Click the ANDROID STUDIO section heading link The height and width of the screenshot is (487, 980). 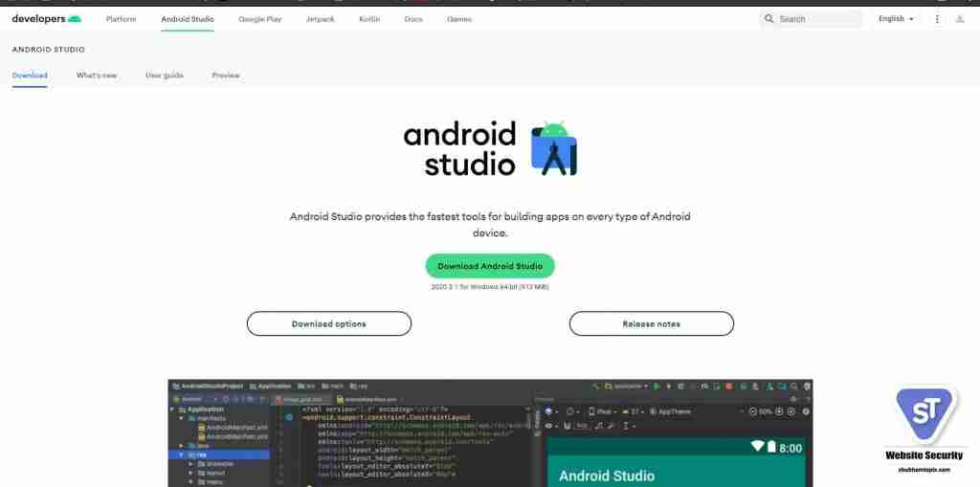pyautogui.click(x=48, y=50)
